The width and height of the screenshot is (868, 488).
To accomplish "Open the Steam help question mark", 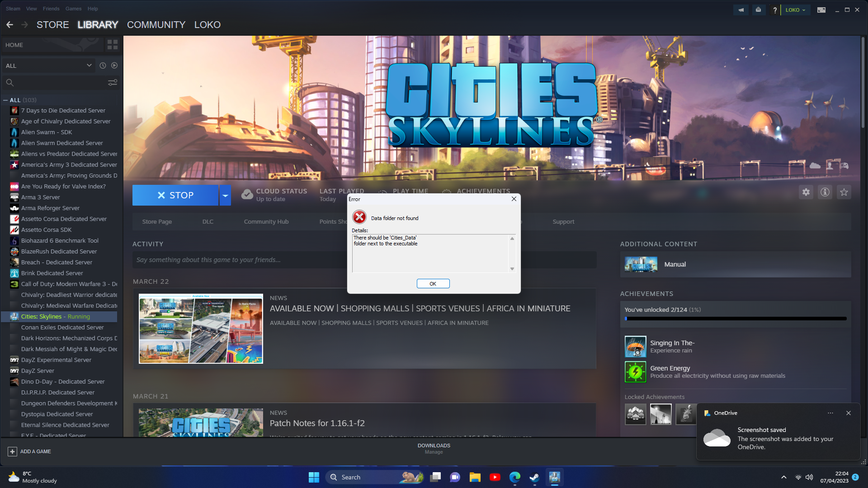I will [775, 9].
